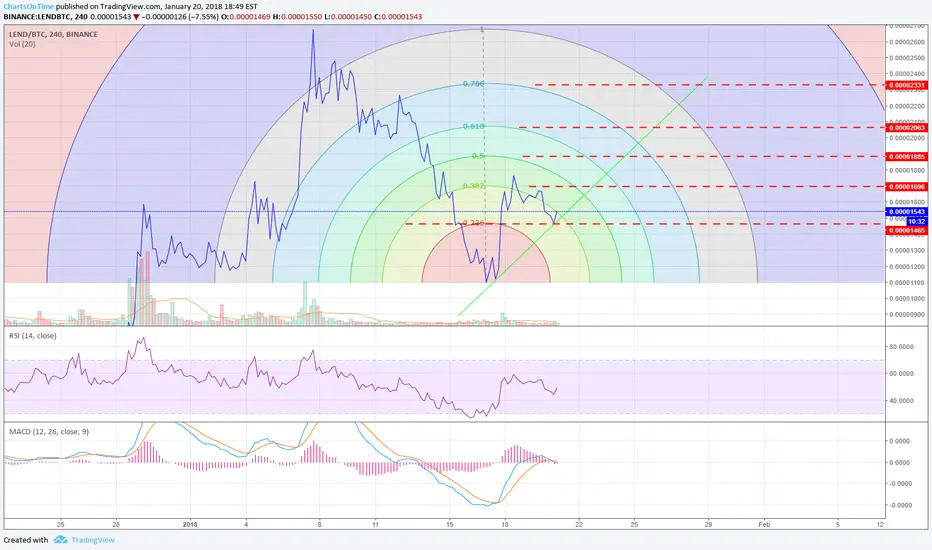The width and height of the screenshot is (932, 550).
Task: Click the 0.00002200 price axis value
Action: click(x=908, y=106)
